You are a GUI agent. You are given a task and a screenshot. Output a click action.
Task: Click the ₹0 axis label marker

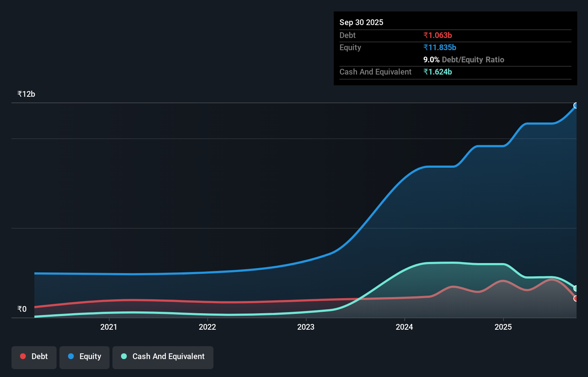21,309
